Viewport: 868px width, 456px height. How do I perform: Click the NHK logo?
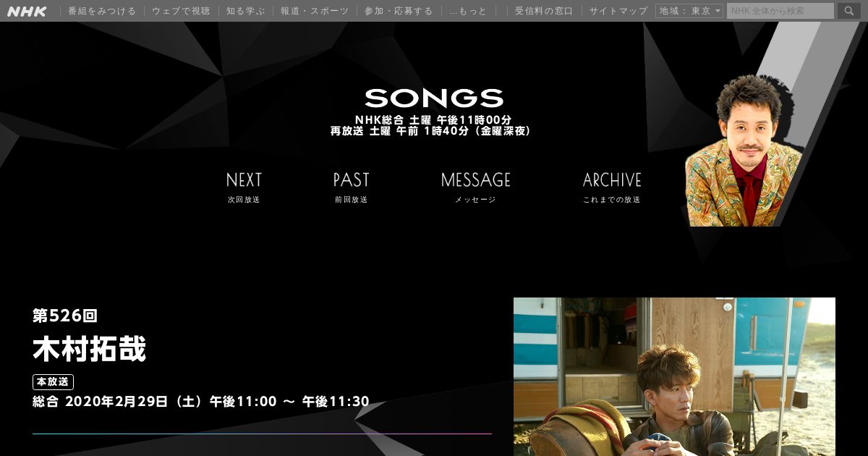27,11
